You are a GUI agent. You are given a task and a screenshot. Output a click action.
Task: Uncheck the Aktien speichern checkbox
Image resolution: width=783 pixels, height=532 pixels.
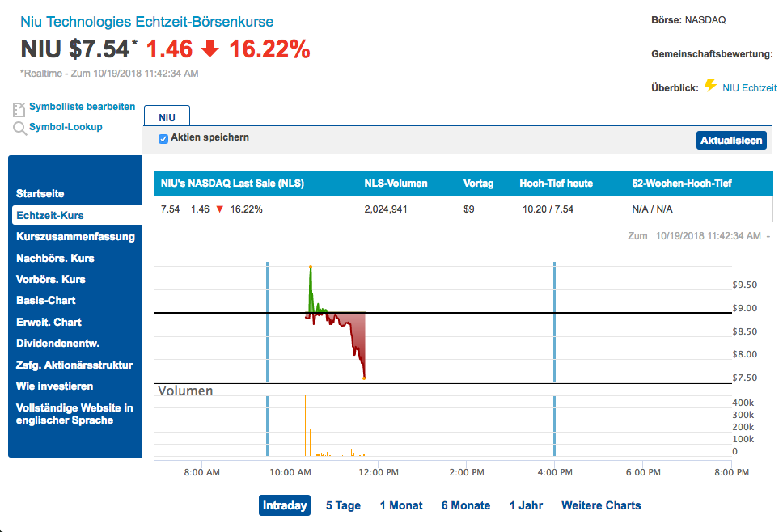[x=163, y=138]
